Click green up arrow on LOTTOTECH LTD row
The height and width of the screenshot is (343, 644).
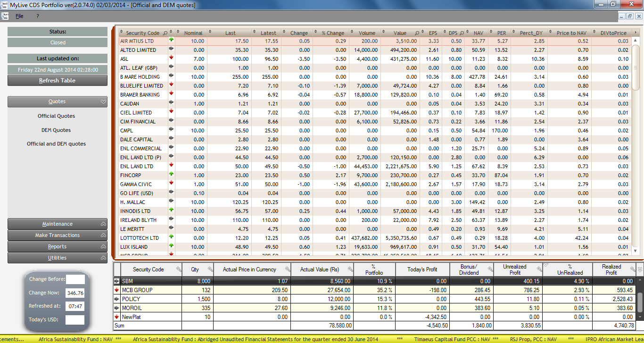pos(171,237)
